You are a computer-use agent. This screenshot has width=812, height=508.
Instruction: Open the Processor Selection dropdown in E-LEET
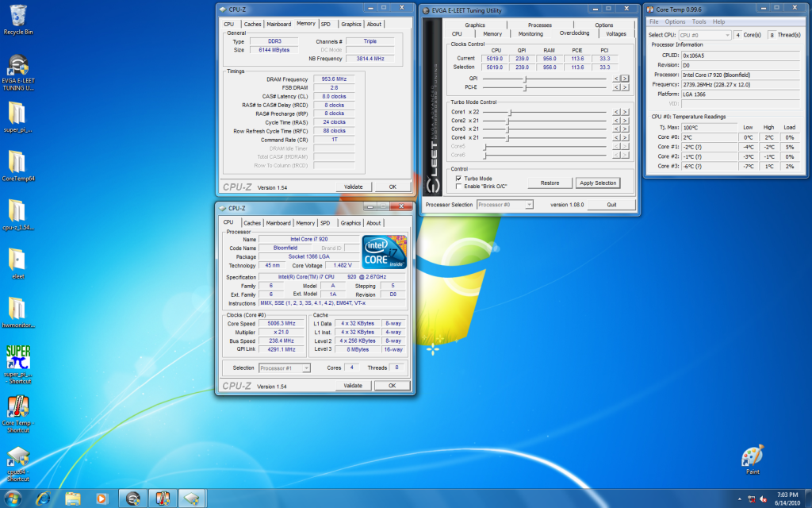point(504,205)
